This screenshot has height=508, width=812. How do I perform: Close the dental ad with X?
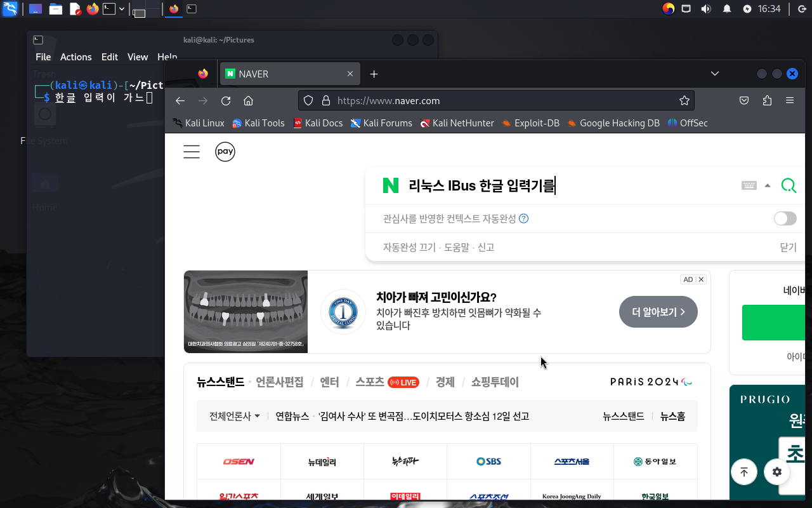coord(701,279)
